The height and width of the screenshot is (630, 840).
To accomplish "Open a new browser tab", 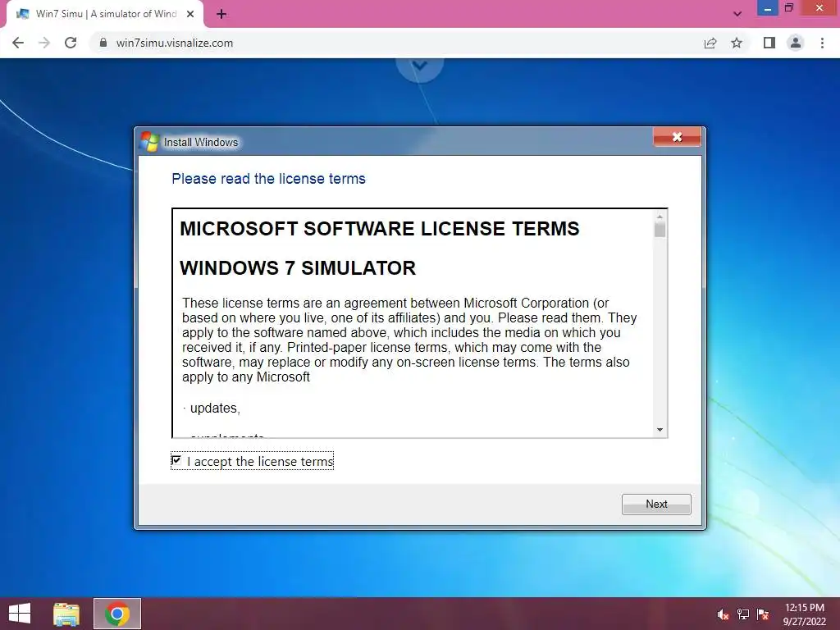I will (x=221, y=14).
